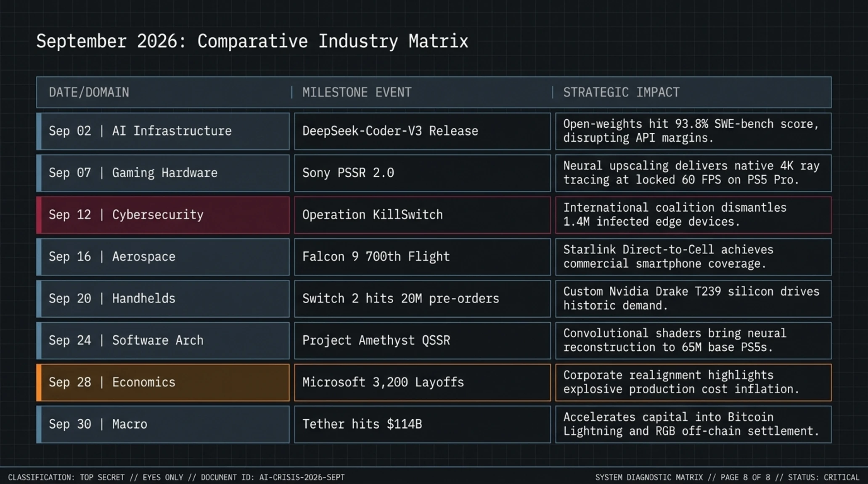This screenshot has width=868, height=484.
Task: Click the 'Switch 2 hits 20M pre-orders' cell
Action: (x=422, y=299)
